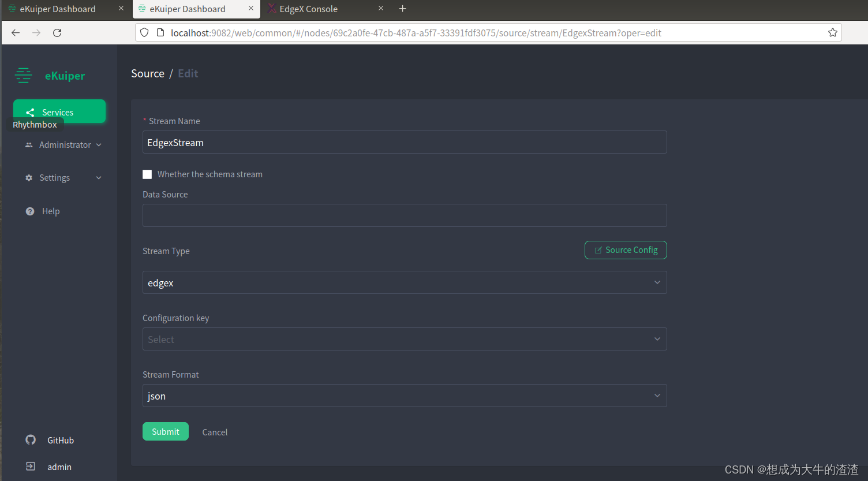Click the admin logout icon

[31, 466]
